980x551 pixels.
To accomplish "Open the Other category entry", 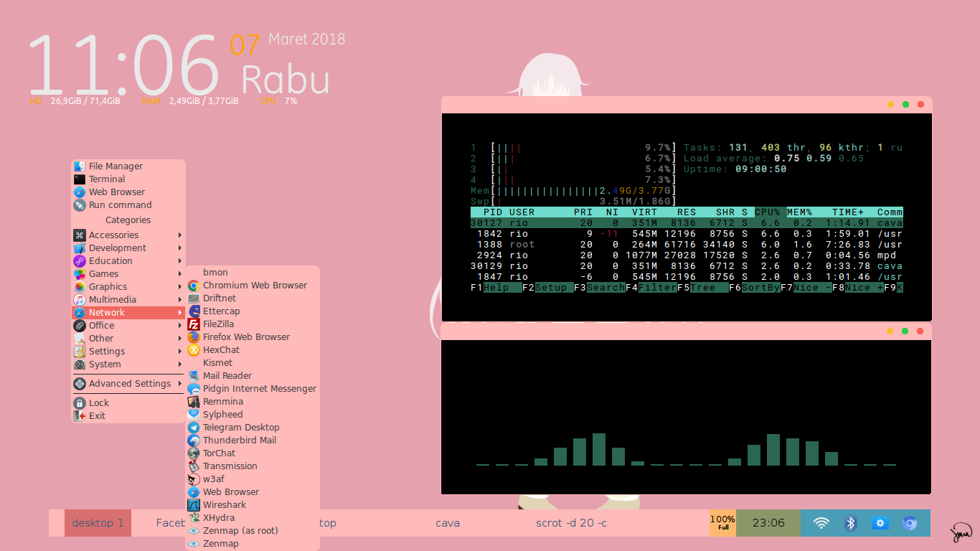I will tap(128, 339).
